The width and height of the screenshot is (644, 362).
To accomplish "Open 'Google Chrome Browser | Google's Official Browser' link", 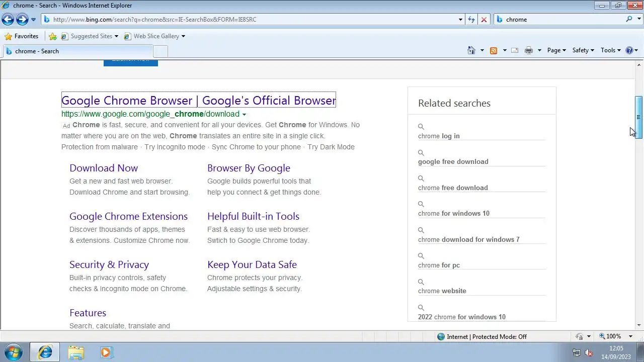I will pyautogui.click(x=199, y=100).
